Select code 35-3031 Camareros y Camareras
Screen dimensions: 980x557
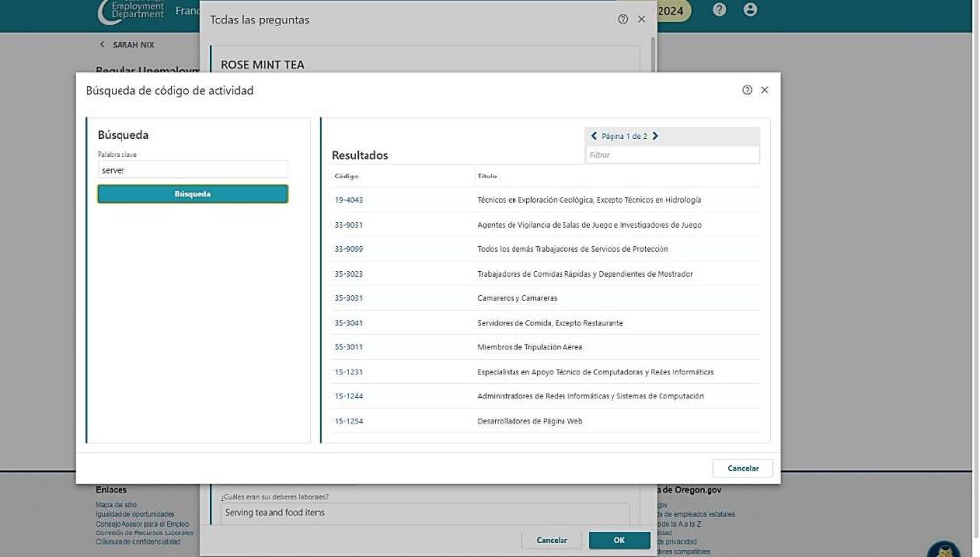(348, 298)
